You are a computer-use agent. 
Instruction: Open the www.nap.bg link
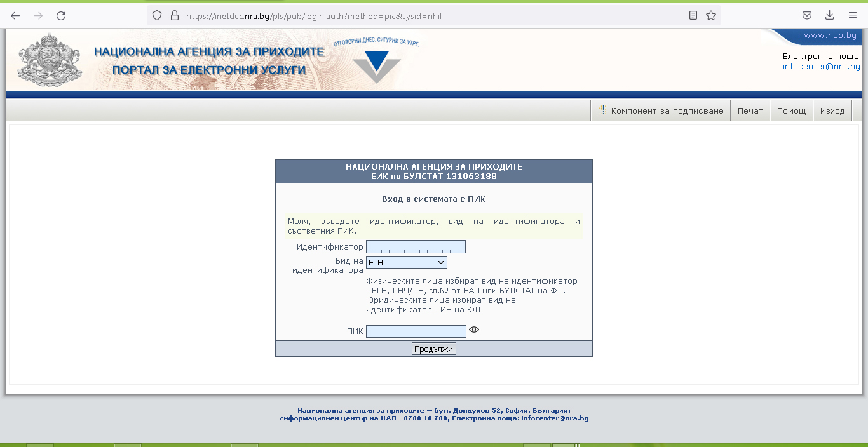pos(830,36)
